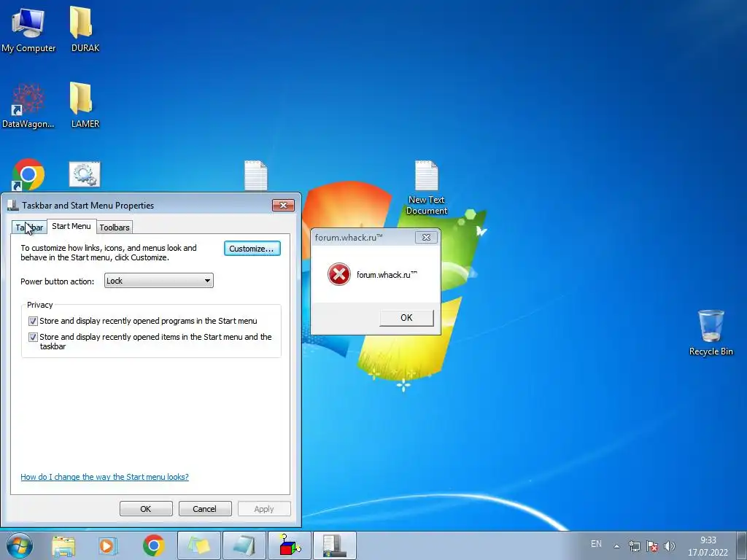Switch to the yellow folders taskbar window
The image size is (747, 560).
(x=199, y=545)
